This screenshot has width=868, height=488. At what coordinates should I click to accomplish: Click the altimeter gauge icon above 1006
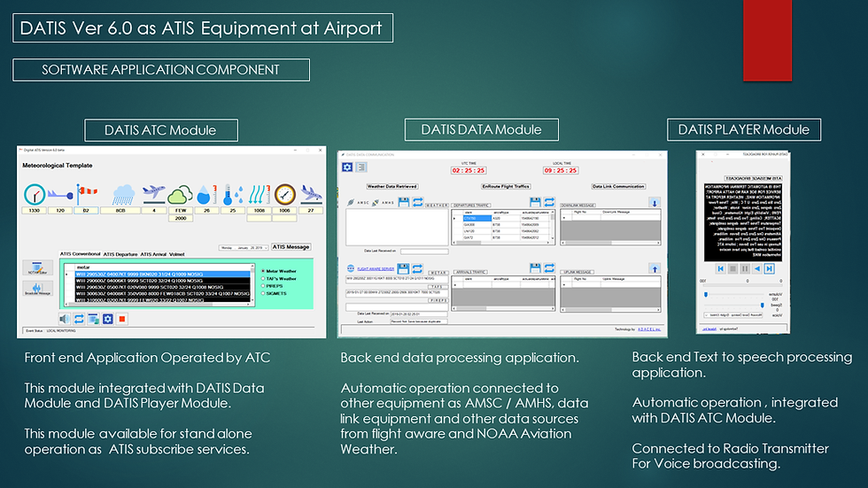(x=285, y=195)
